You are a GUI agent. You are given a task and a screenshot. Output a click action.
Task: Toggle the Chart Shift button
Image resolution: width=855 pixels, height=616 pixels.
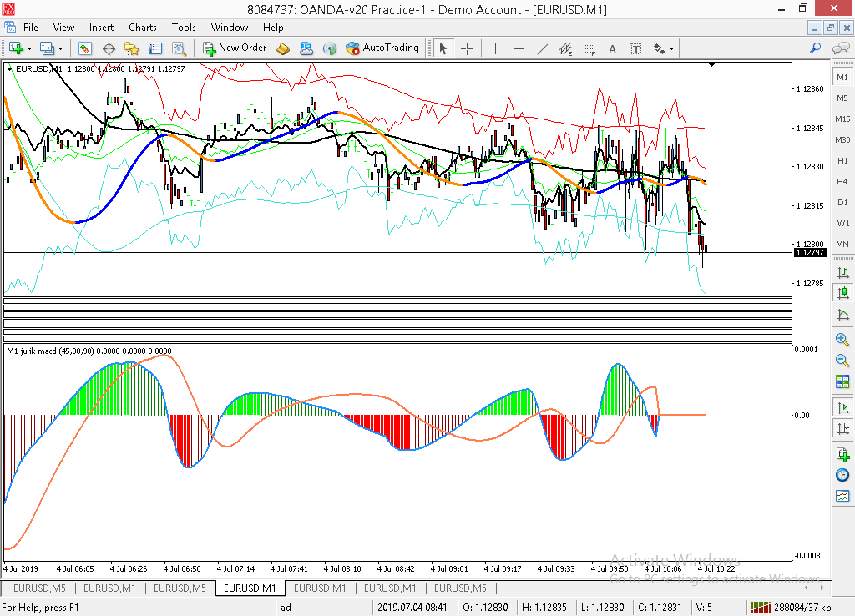click(842, 428)
